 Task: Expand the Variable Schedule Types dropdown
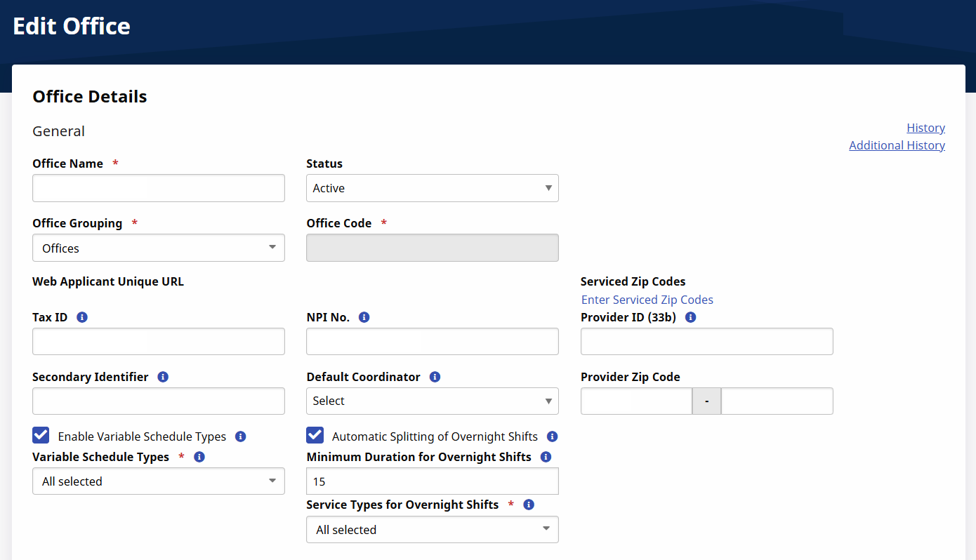158,481
